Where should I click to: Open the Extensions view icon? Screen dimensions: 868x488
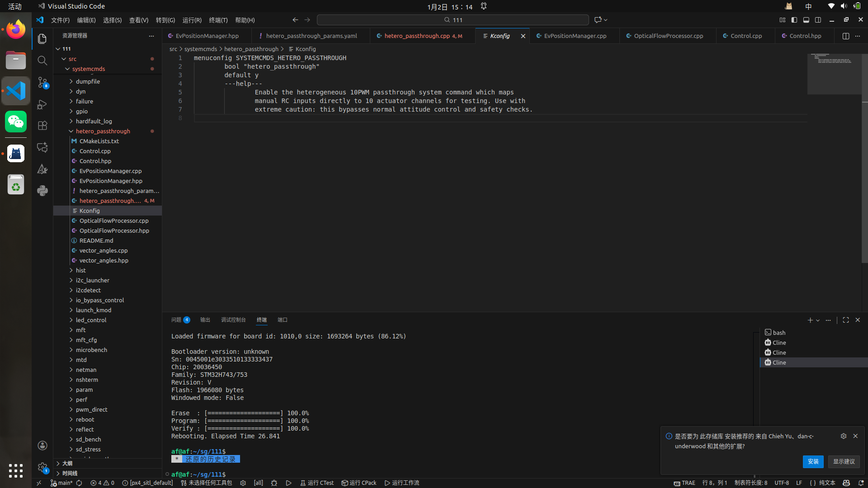point(42,126)
